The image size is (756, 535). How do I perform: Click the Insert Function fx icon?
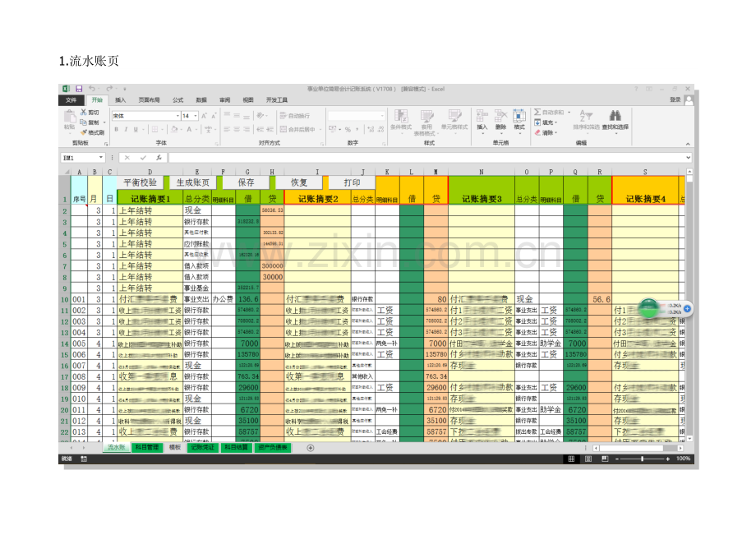[x=159, y=158]
